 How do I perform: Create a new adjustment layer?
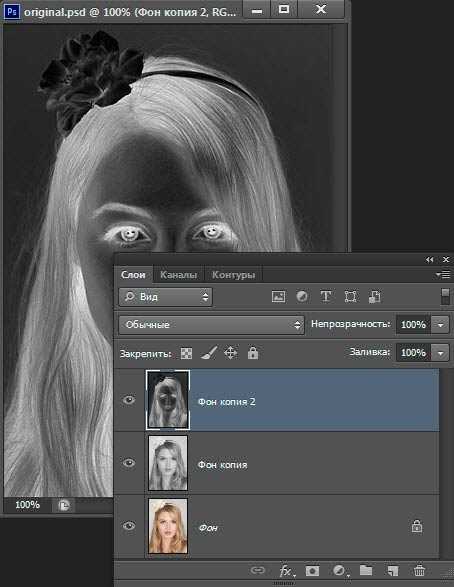(x=340, y=571)
